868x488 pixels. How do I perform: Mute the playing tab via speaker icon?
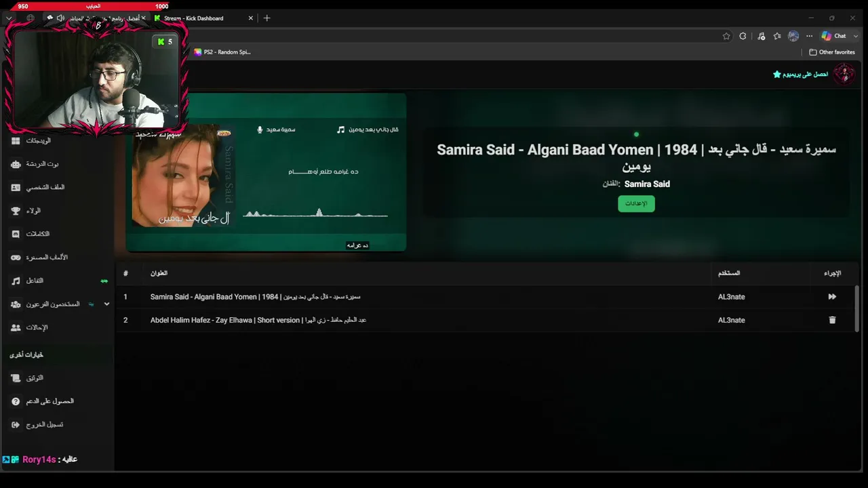coord(60,18)
